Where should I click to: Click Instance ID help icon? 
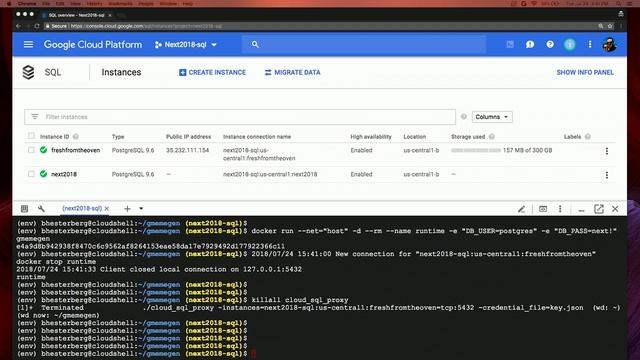point(76,137)
